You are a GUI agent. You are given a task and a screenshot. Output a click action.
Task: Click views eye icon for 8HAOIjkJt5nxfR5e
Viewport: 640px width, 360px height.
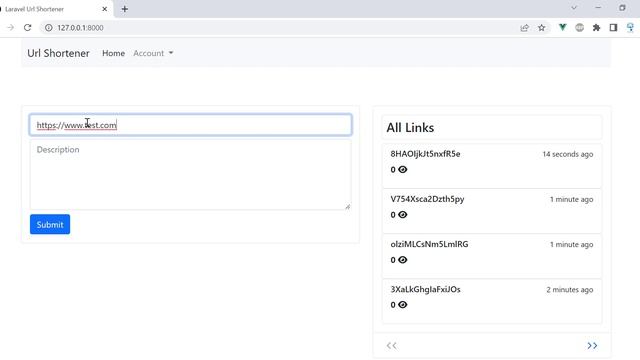point(402,169)
